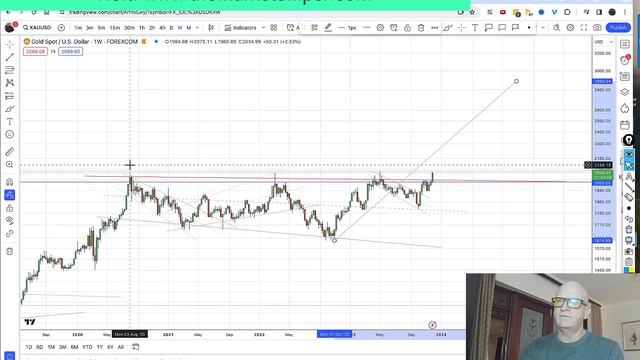Open the go to date calendar icon
The height and width of the screenshot is (360, 640).
point(136,347)
